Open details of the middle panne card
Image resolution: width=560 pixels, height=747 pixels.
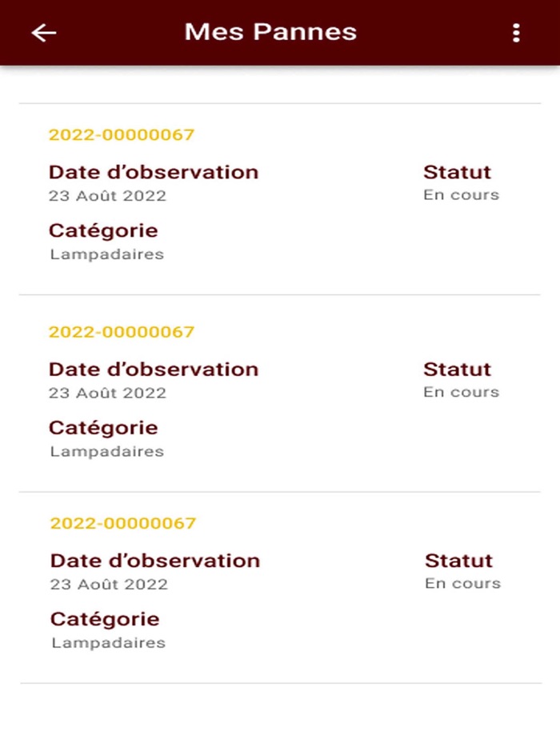[x=280, y=390]
